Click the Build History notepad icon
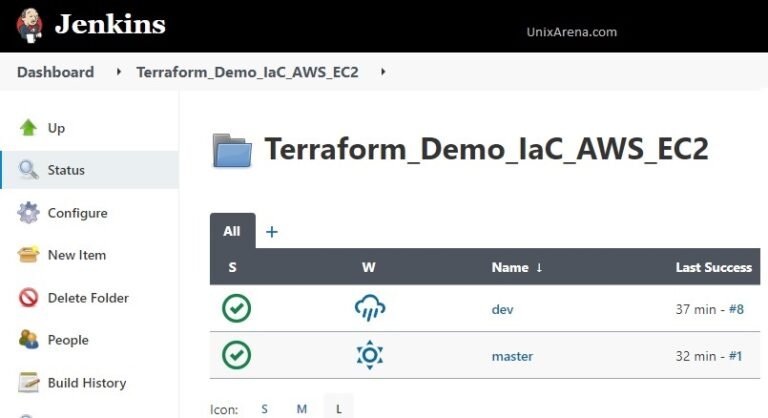The height and width of the screenshot is (418, 768). pos(29,383)
